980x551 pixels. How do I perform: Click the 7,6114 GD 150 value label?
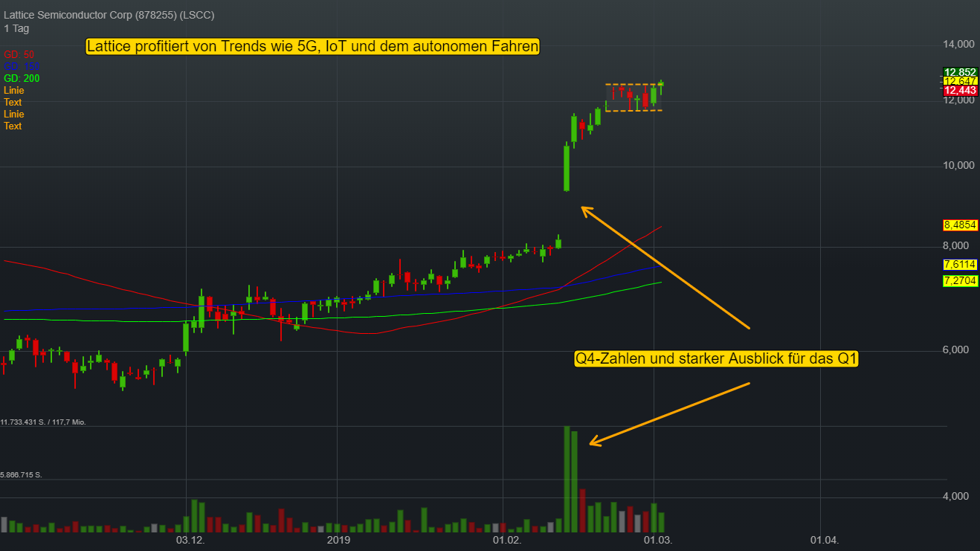click(959, 265)
